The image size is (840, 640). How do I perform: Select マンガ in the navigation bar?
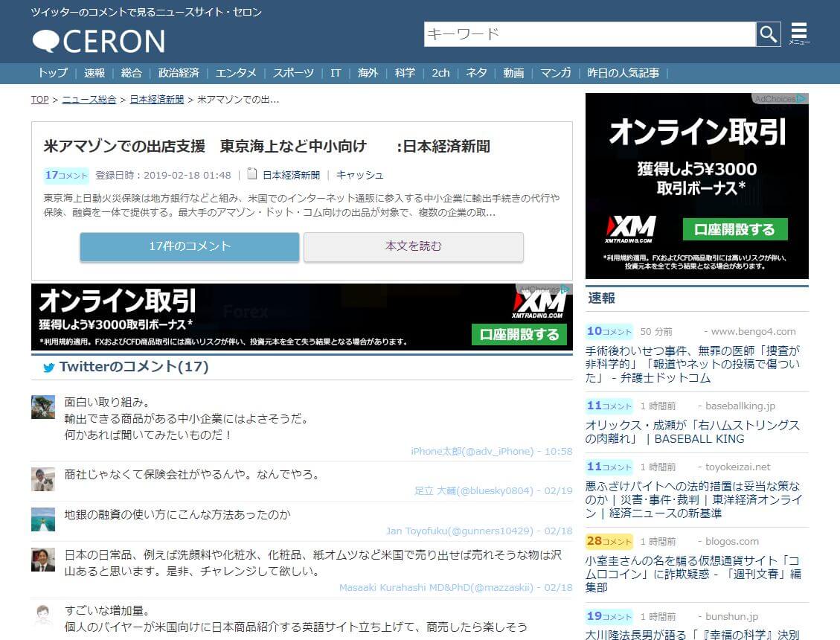click(556, 73)
